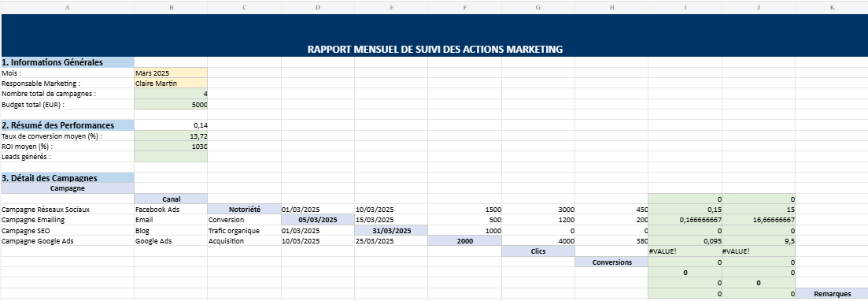Click the 'Trafic organique' cell
Screen dimensions: 868x301
tap(244, 231)
